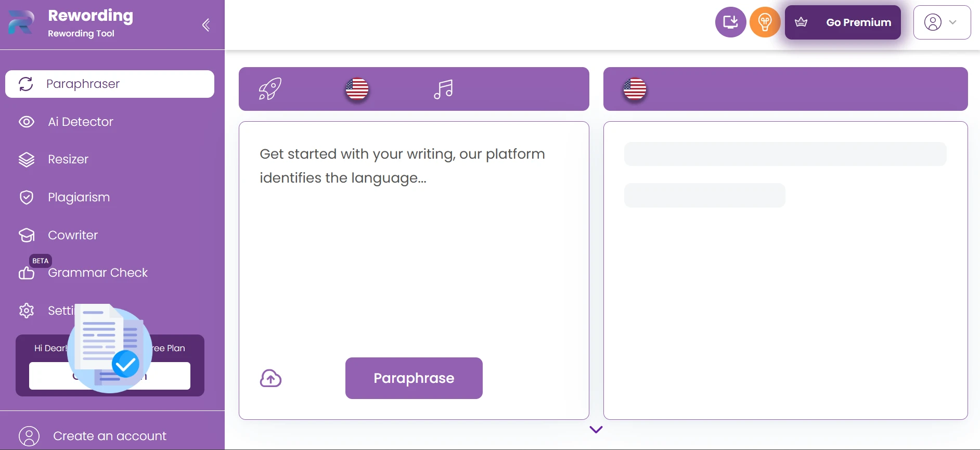
Task: Click the install app download icon
Action: (x=731, y=22)
